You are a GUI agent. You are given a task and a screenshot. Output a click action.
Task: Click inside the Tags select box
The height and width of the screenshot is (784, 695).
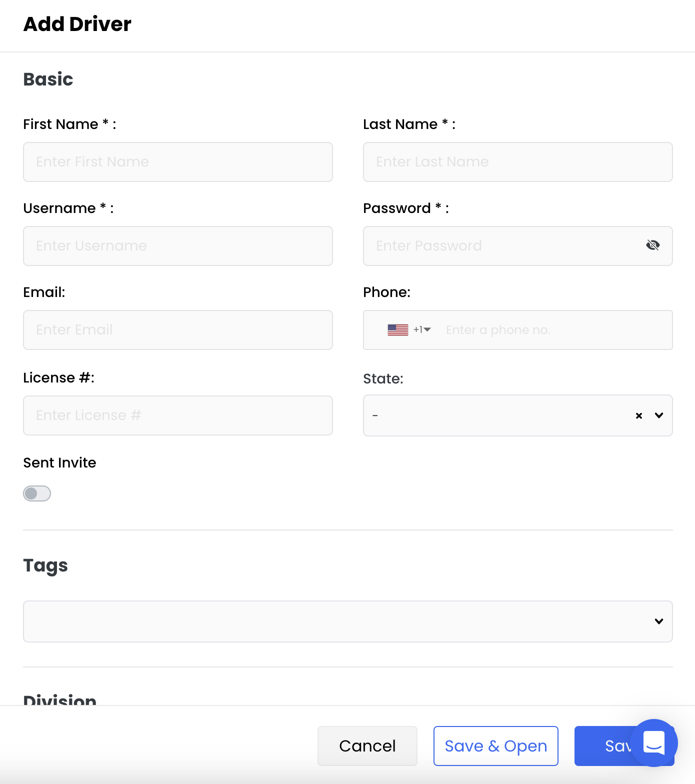click(335, 621)
